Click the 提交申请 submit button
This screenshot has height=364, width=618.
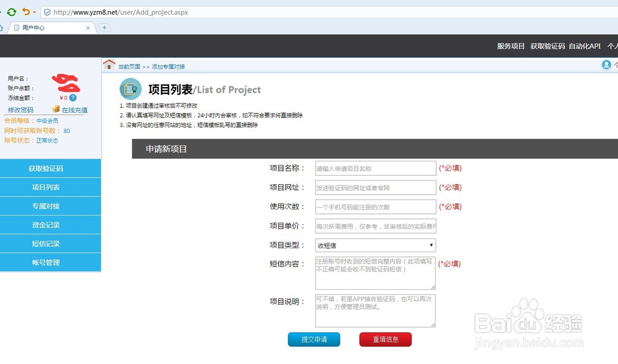click(x=314, y=339)
